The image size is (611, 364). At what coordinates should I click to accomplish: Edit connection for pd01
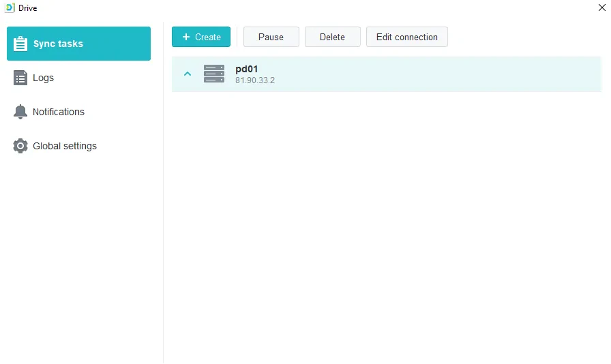coord(407,37)
